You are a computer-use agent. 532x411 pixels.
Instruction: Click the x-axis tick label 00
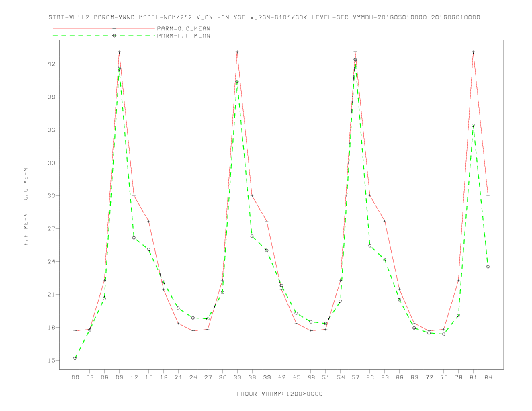(75, 377)
